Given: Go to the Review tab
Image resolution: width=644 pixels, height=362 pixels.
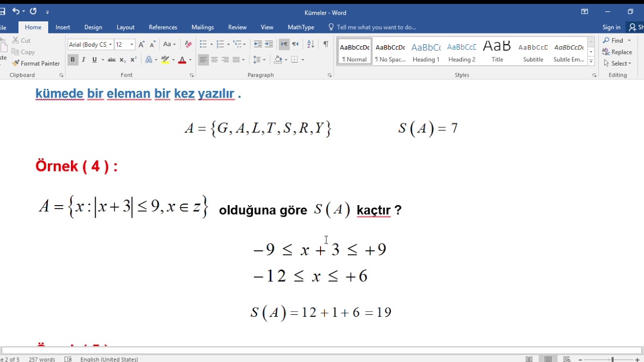Looking at the screenshot, I should pos(237,27).
